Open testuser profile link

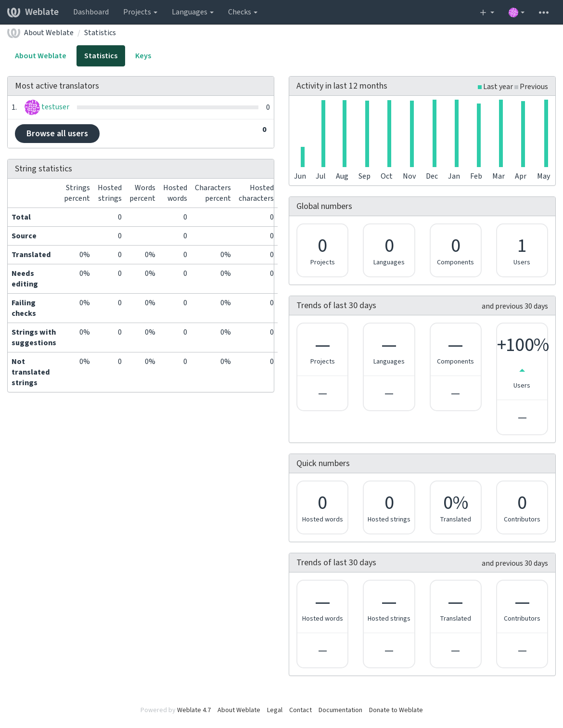point(55,107)
